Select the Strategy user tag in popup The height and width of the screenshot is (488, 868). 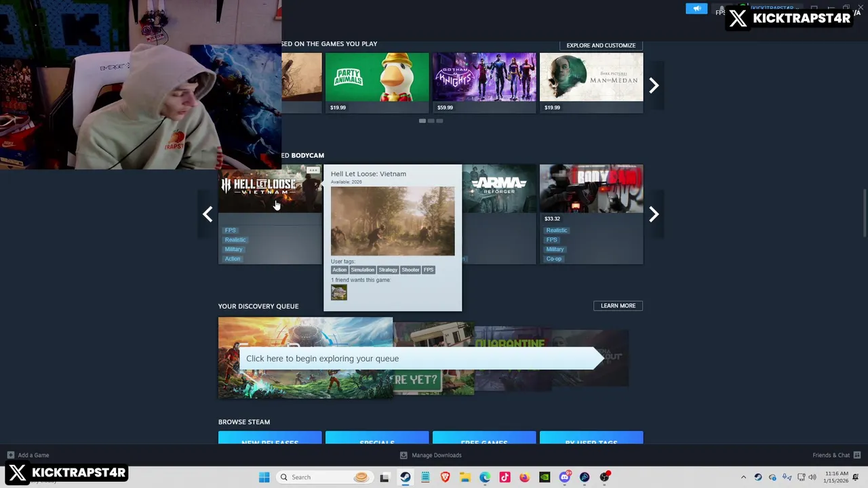388,270
